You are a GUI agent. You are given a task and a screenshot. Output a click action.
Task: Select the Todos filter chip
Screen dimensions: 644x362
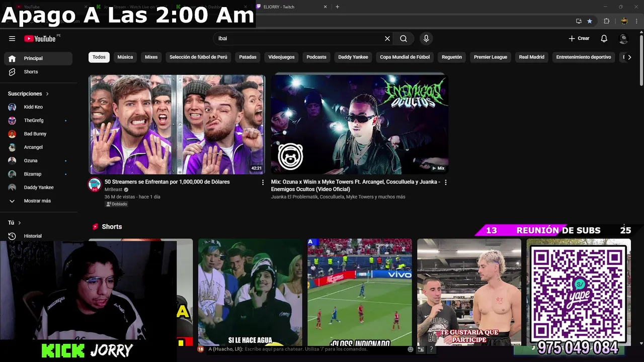(99, 57)
